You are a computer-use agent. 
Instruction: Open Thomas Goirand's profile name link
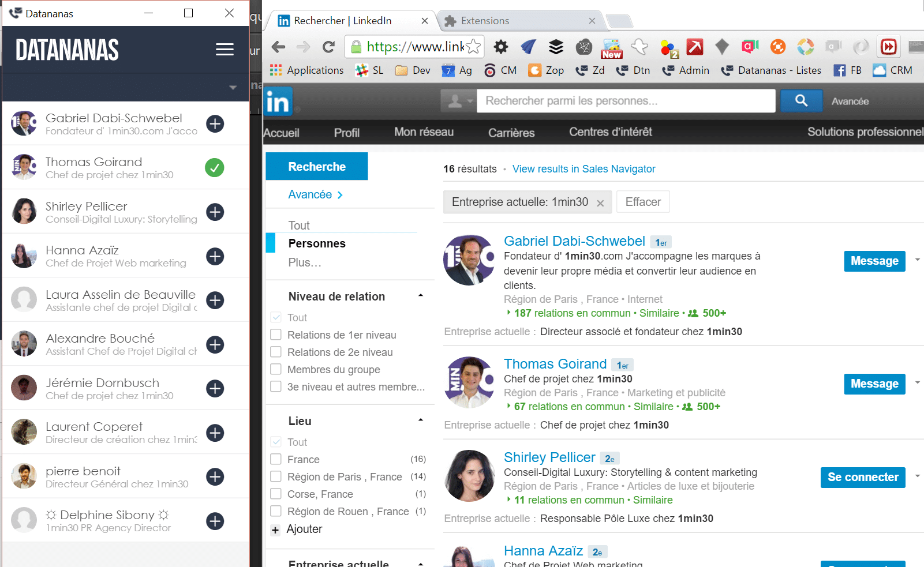555,364
